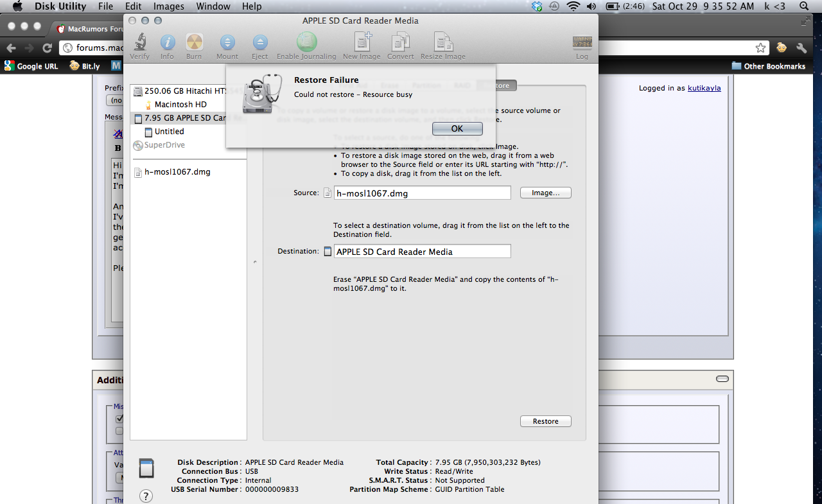
Task: Click the date and time in menu bar
Action: [x=703, y=6]
